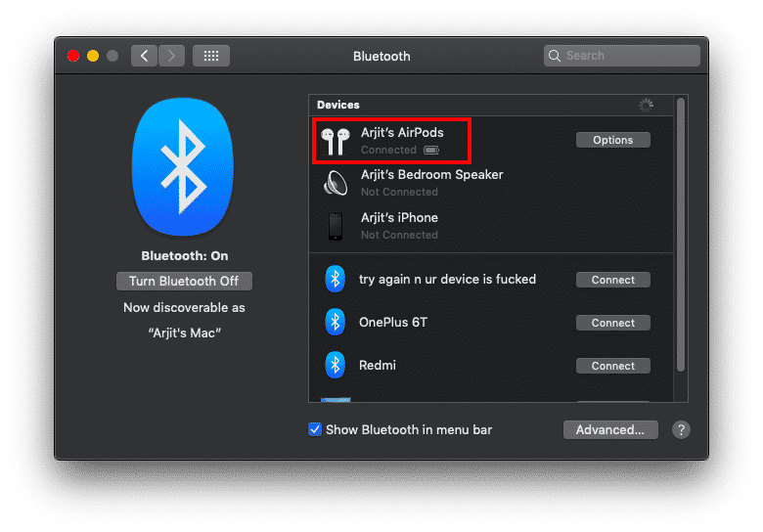Uncheck Show Bluetooth in menu bar

(x=315, y=429)
